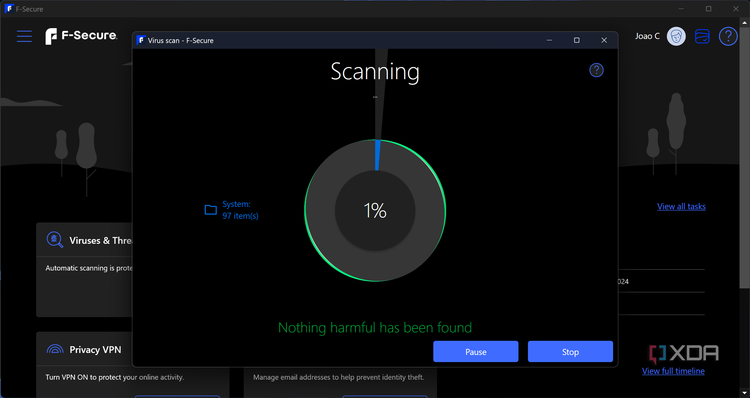Select the '97 item(s)' count text
The height and width of the screenshot is (398, 750).
point(240,216)
